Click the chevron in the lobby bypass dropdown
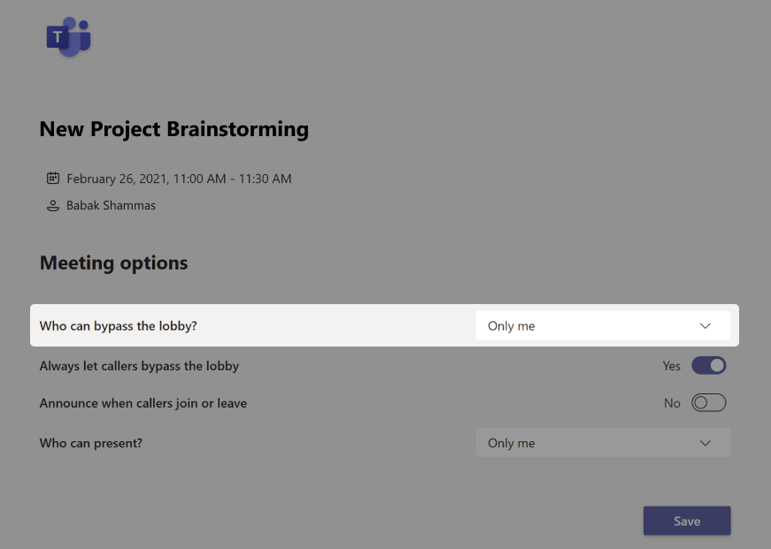This screenshot has width=771, height=549. (705, 326)
